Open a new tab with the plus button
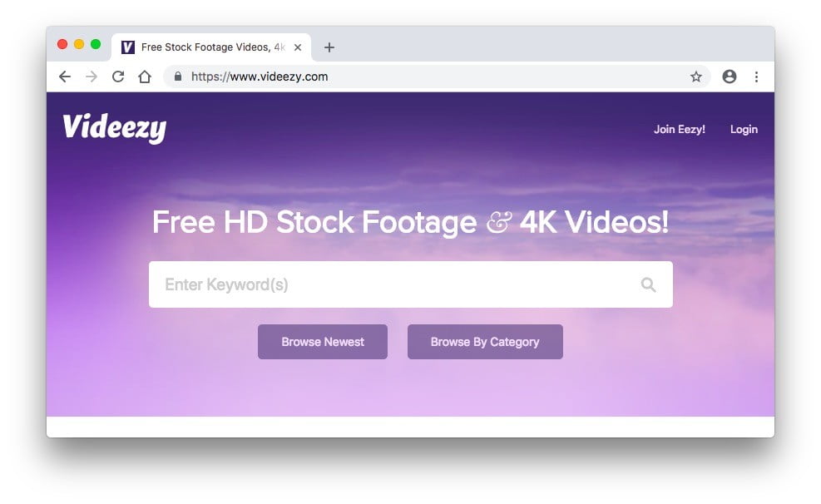 tap(329, 47)
